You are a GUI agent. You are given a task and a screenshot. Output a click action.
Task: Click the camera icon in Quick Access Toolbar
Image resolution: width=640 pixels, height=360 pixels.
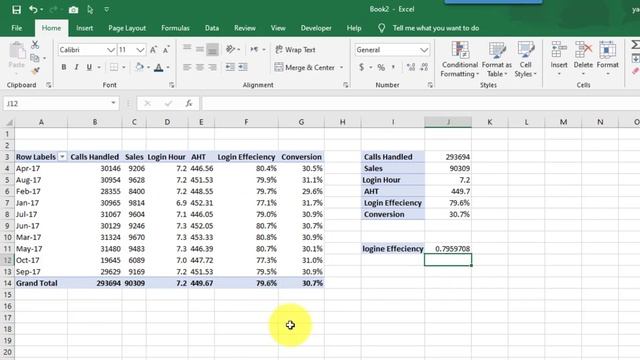(x=73, y=10)
